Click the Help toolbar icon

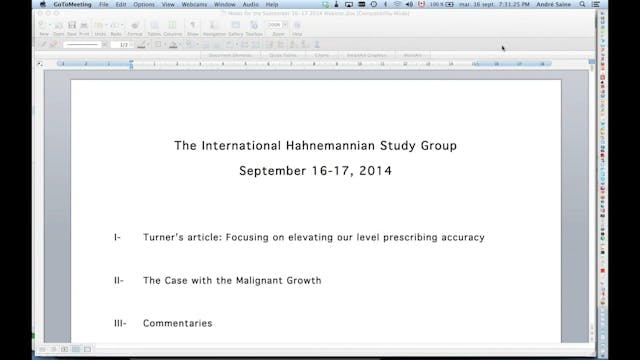point(297,26)
